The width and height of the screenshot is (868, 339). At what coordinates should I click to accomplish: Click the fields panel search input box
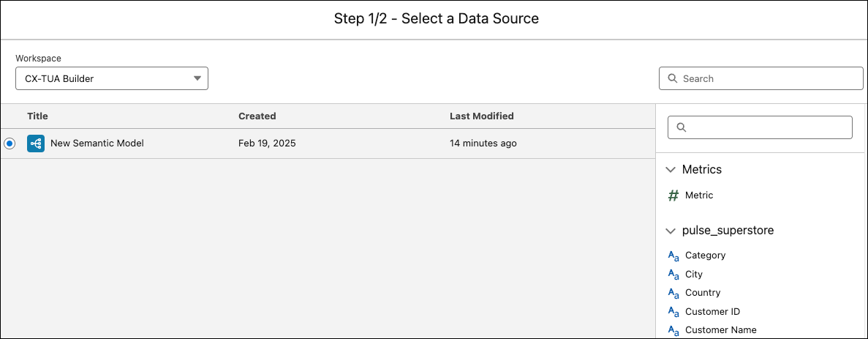[x=760, y=127]
